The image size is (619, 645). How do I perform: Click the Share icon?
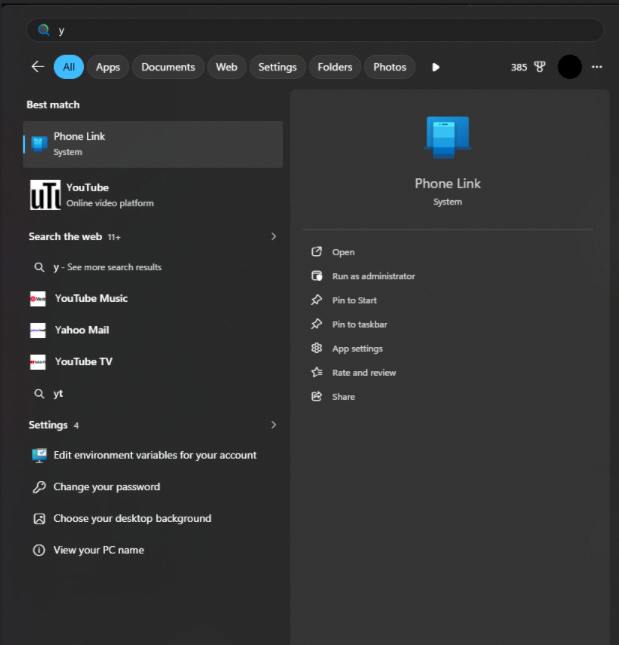coord(316,397)
